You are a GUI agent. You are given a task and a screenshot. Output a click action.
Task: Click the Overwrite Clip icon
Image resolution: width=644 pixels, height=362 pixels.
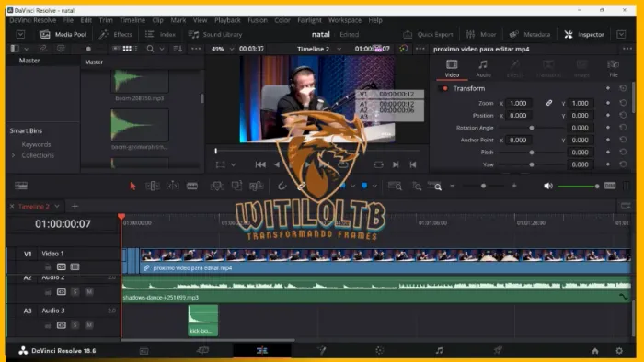click(236, 187)
